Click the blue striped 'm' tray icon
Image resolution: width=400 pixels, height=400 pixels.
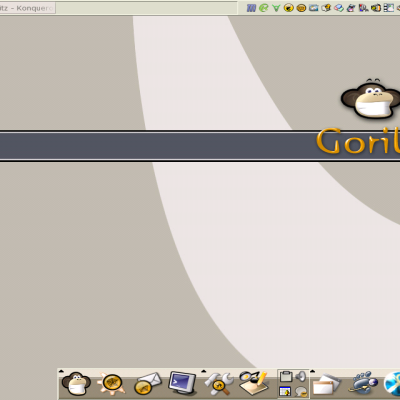click(251, 8)
